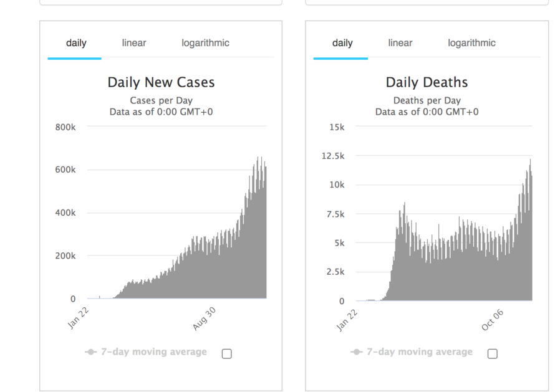This screenshot has height=392, width=555.
Task: Click the Daily New Cases chart title
Action: click(161, 82)
